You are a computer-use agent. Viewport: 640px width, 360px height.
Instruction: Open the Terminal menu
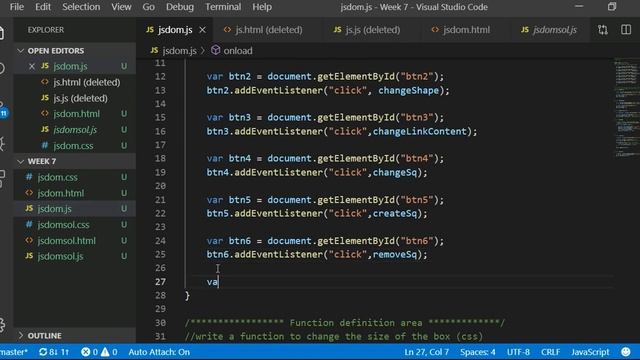(223, 7)
